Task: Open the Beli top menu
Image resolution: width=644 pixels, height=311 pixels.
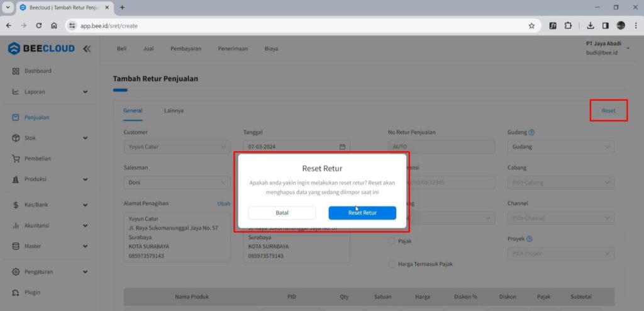Action: (121, 48)
